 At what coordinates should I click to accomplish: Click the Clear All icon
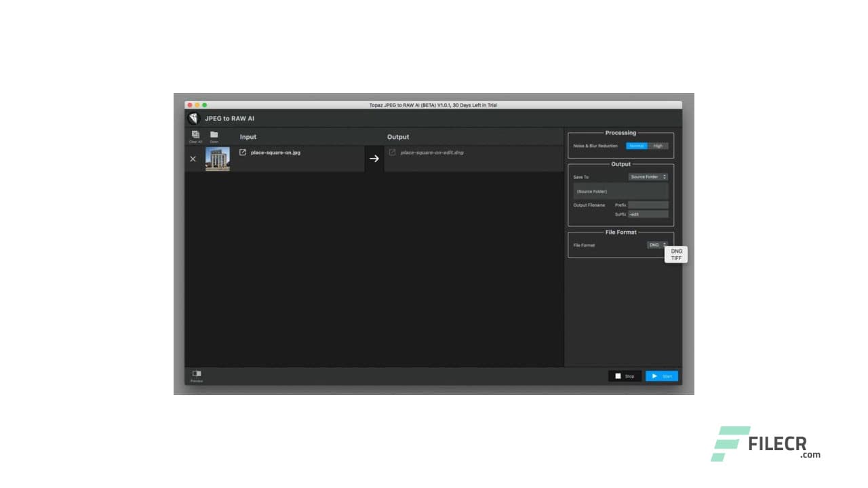[x=195, y=135]
